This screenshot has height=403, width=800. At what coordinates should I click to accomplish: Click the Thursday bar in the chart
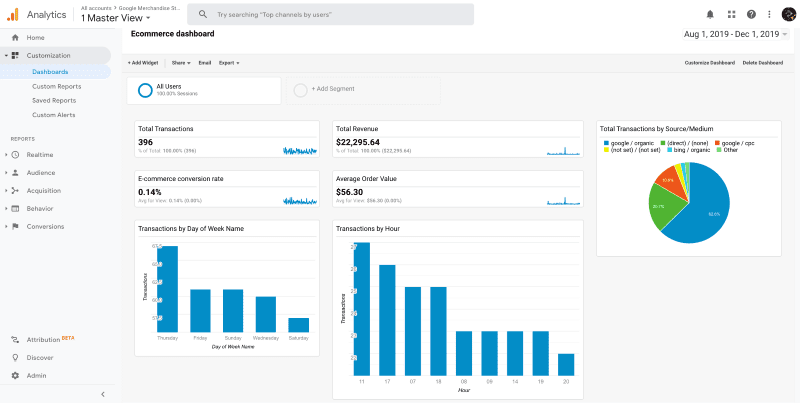click(x=167, y=289)
